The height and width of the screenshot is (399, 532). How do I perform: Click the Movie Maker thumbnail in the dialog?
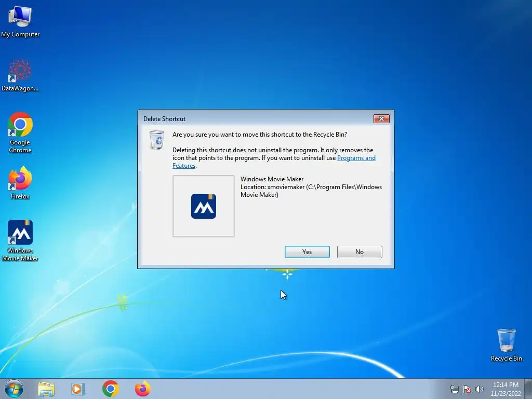pyautogui.click(x=204, y=206)
